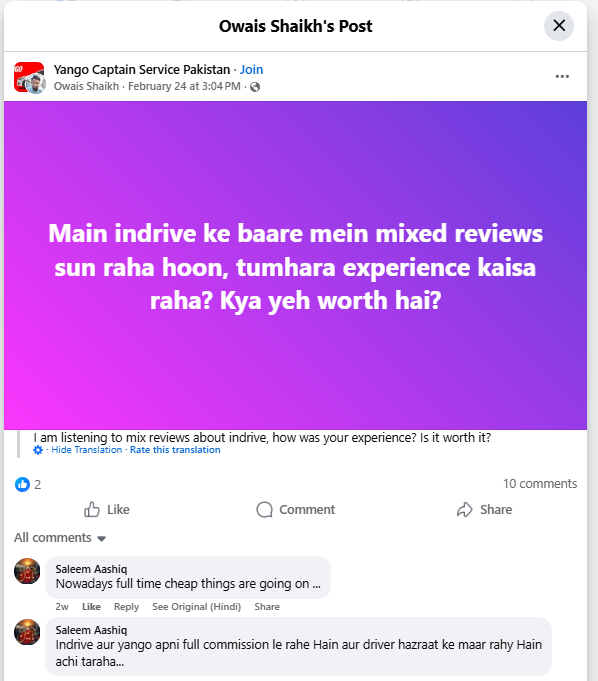Click the blue like reaction icon
The width and height of the screenshot is (598, 681).
coord(22,484)
